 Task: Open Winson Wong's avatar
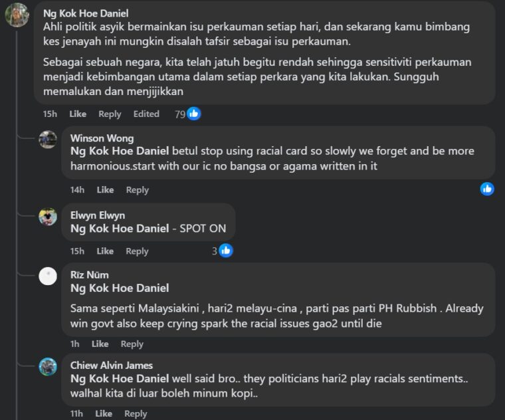point(48,140)
